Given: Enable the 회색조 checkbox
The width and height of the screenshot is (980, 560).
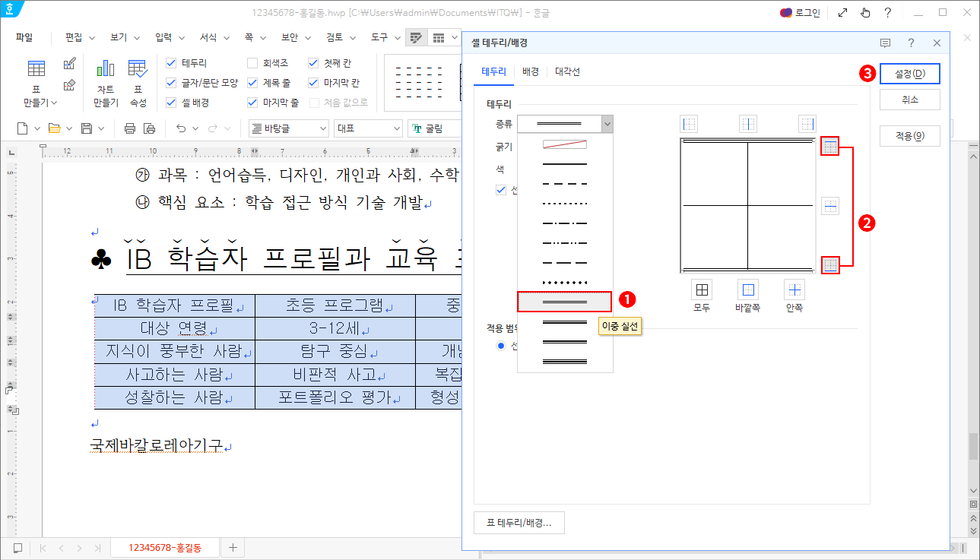Looking at the screenshot, I should tap(252, 63).
